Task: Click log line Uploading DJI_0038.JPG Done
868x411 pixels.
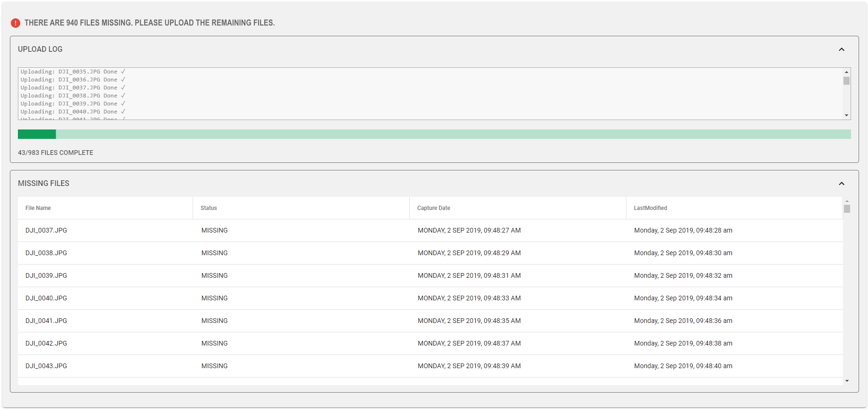Action: pyautogui.click(x=73, y=96)
